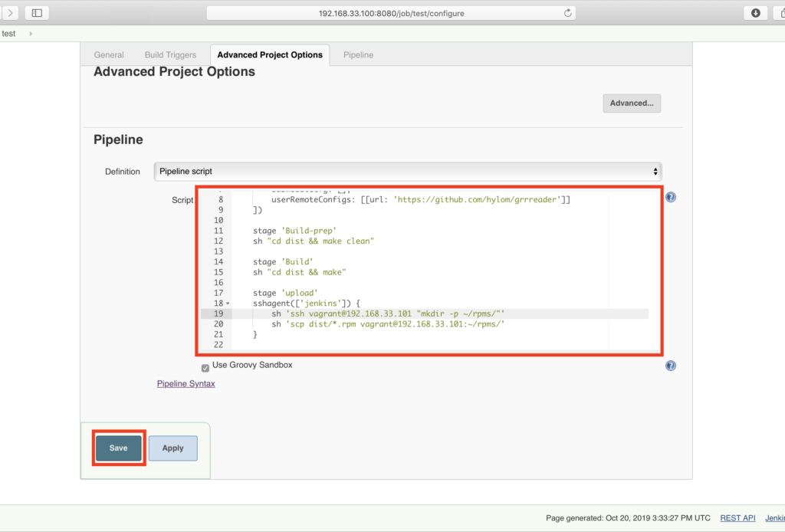
Task: Click the userRemoteConfigs line in the script
Action: point(421,199)
